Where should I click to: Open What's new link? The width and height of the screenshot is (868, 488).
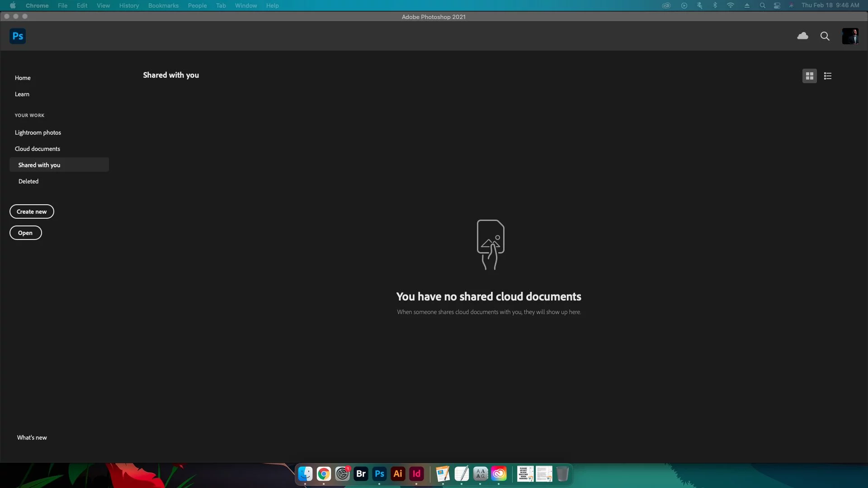(x=32, y=437)
